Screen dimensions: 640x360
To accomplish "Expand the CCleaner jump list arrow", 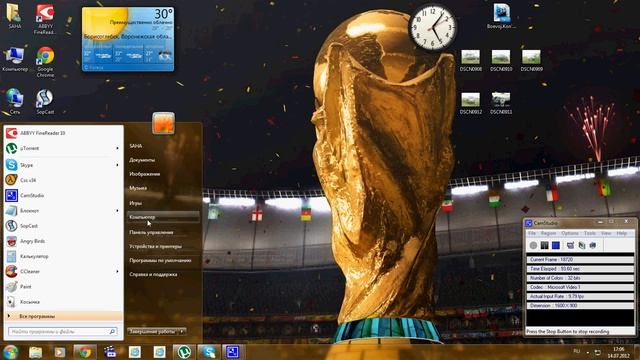I will point(118,271).
